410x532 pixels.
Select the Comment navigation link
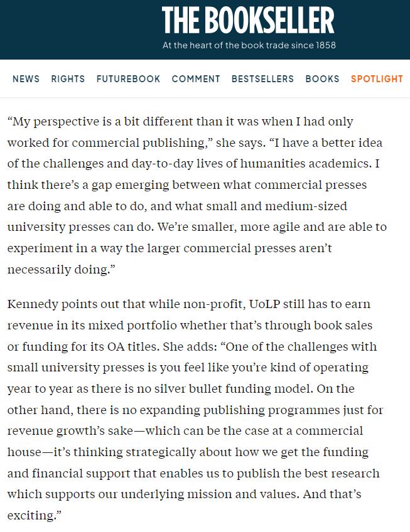click(196, 79)
